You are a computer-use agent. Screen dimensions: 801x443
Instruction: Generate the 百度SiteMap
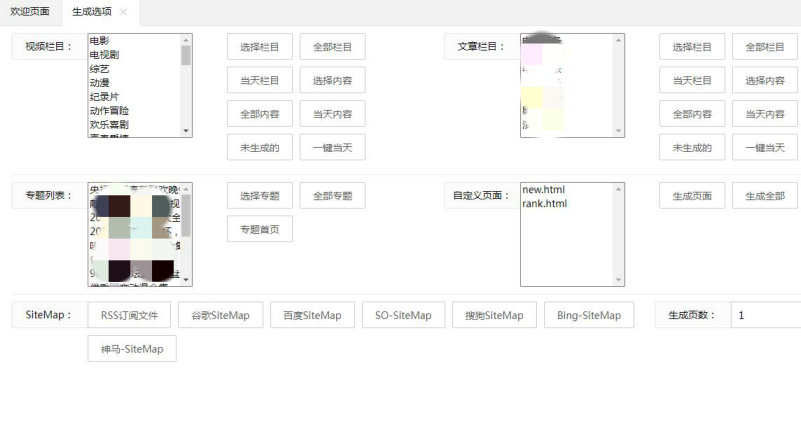click(x=312, y=315)
